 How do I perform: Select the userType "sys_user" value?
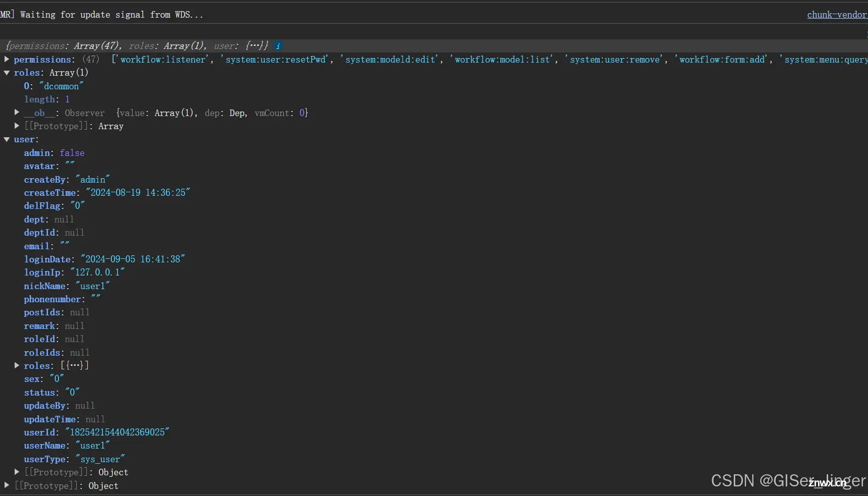[100, 459]
